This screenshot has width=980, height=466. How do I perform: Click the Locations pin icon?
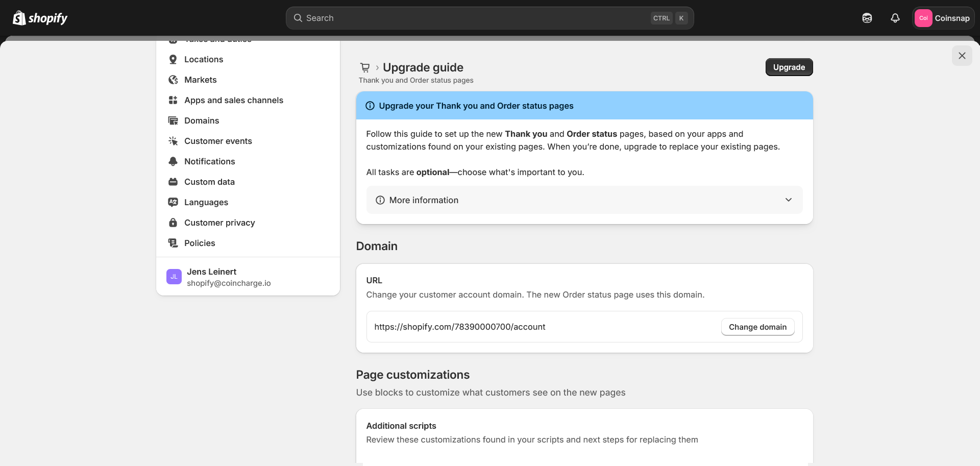pos(173,59)
